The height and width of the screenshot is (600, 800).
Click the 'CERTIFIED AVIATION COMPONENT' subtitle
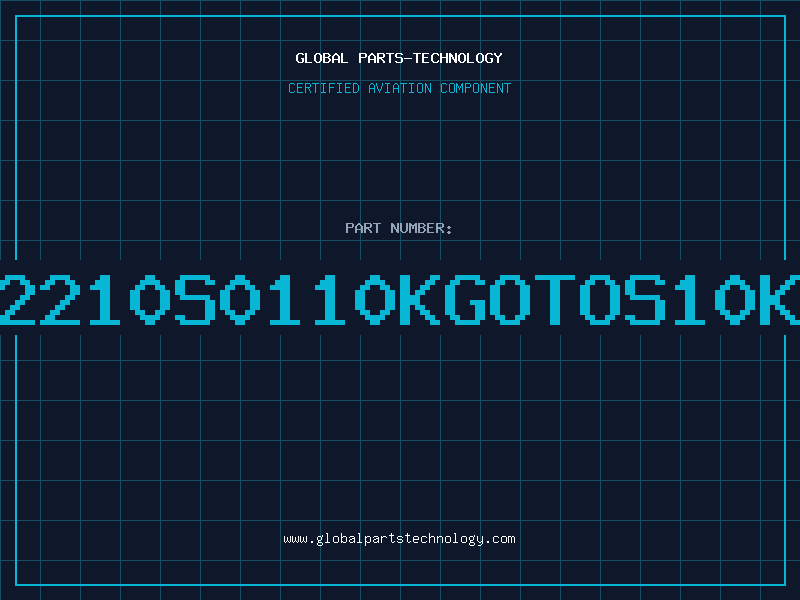399,88
